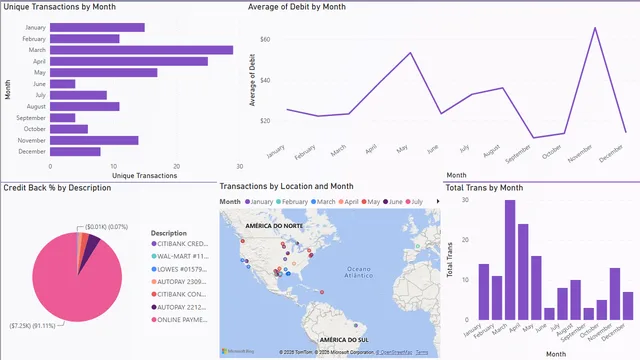Viewport: 640px width, 360px height.
Task: Select August column in Total Trans chart
Action: click(576, 300)
